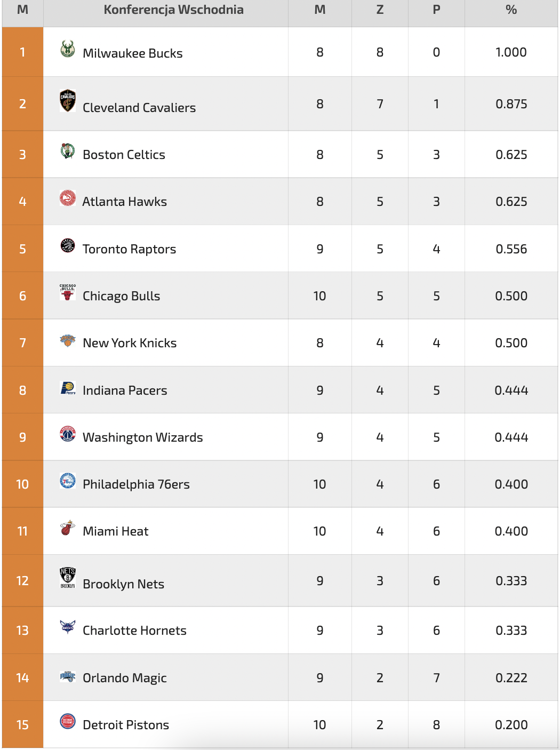
Task: Select the Orlando Magic team name
Action: (125, 678)
